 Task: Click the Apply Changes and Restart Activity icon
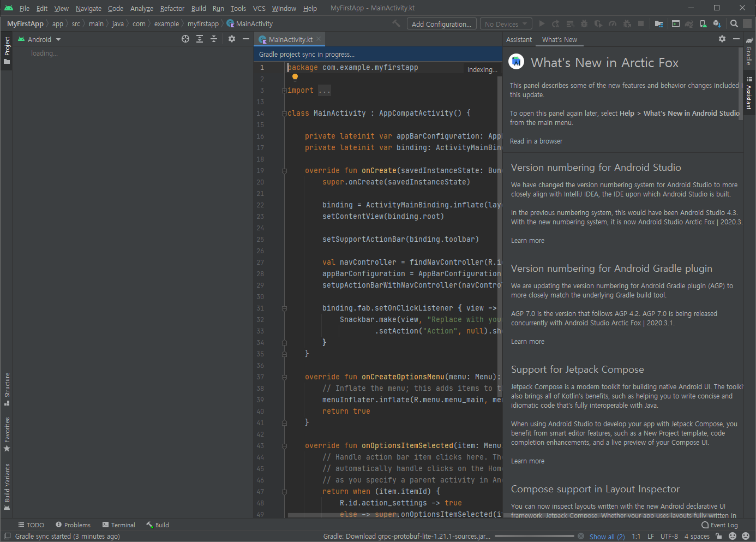point(556,23)
